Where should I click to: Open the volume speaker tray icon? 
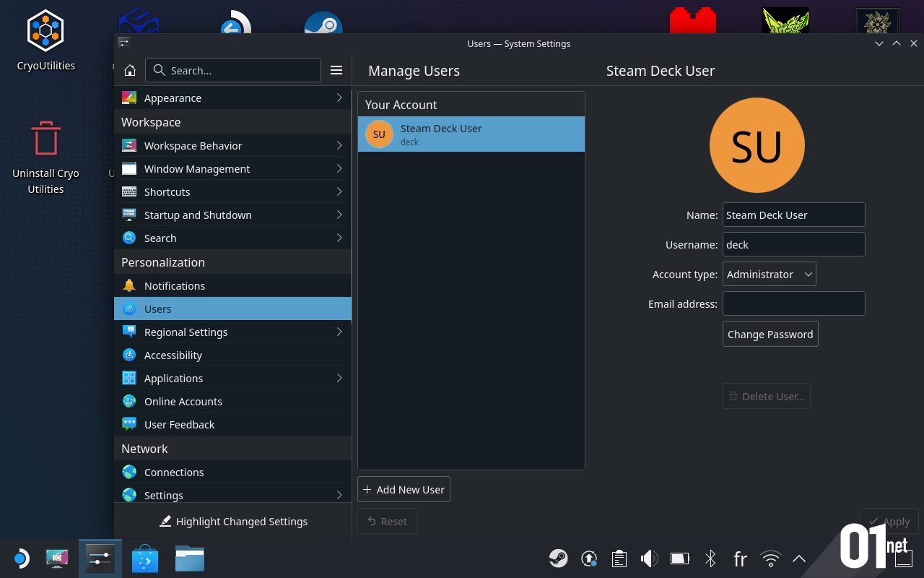[649, 558]
